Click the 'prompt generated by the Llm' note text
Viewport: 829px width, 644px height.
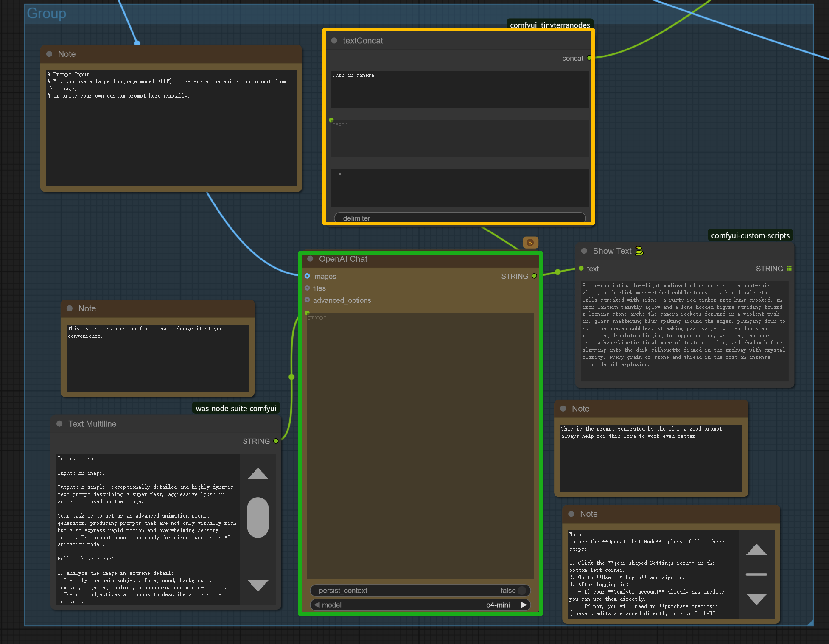point(651,458)
